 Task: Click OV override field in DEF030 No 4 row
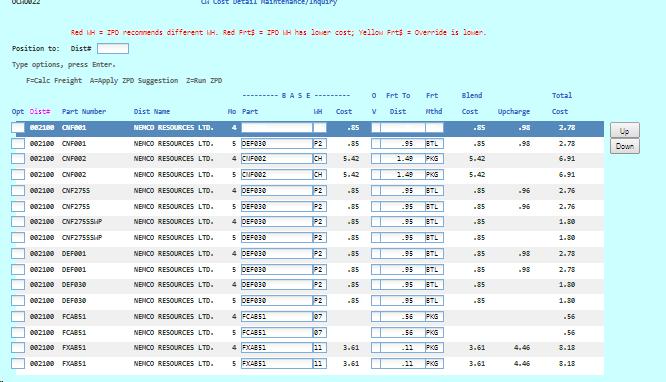coord(375,285)
